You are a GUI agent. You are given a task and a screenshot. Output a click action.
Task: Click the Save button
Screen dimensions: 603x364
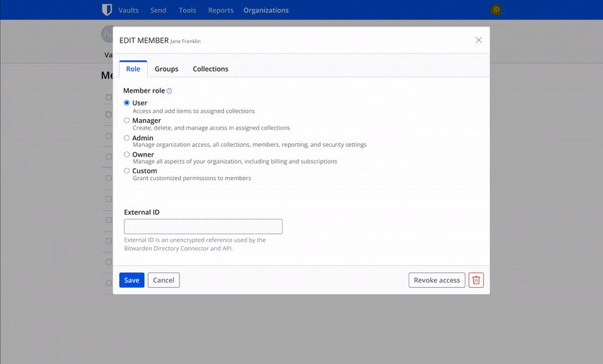pyautogui.click(x=131, y=280)
